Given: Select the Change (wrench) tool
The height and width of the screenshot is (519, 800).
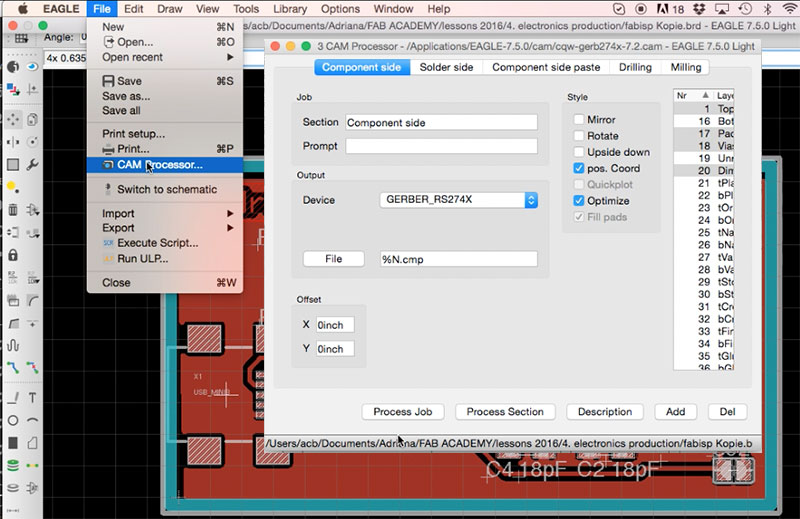Looking at the screenshot, I should (32, 164).
